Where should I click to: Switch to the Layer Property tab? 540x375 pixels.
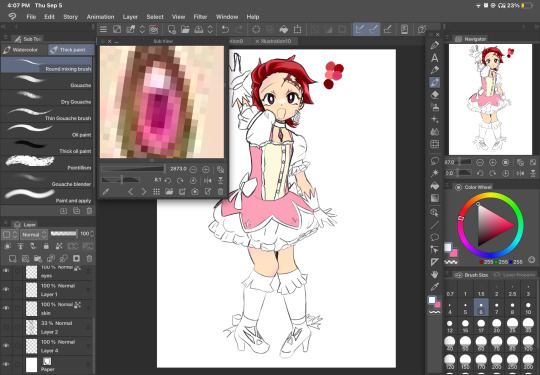tap(515, 275)
